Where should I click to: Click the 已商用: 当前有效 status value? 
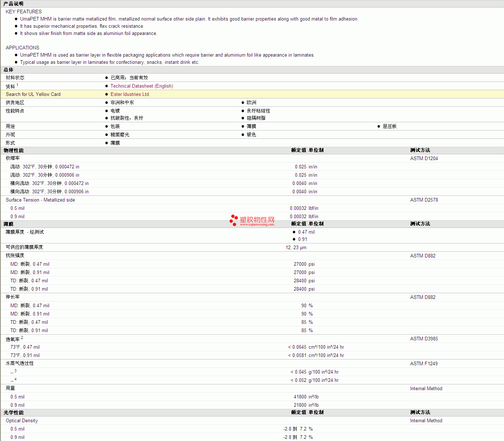129,78
